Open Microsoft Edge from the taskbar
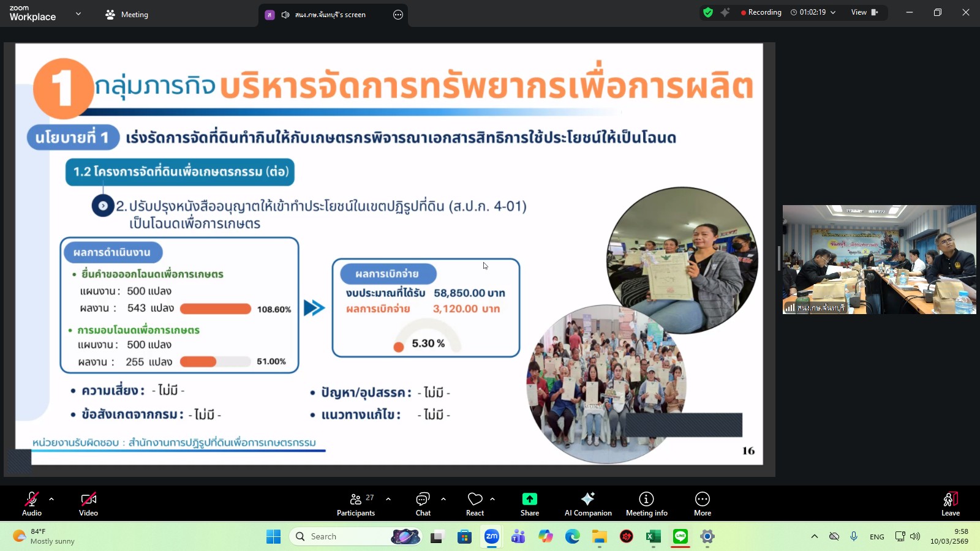The height and width of the screenshot is (551, 980). pyautogui.click(x=572, y=536)
